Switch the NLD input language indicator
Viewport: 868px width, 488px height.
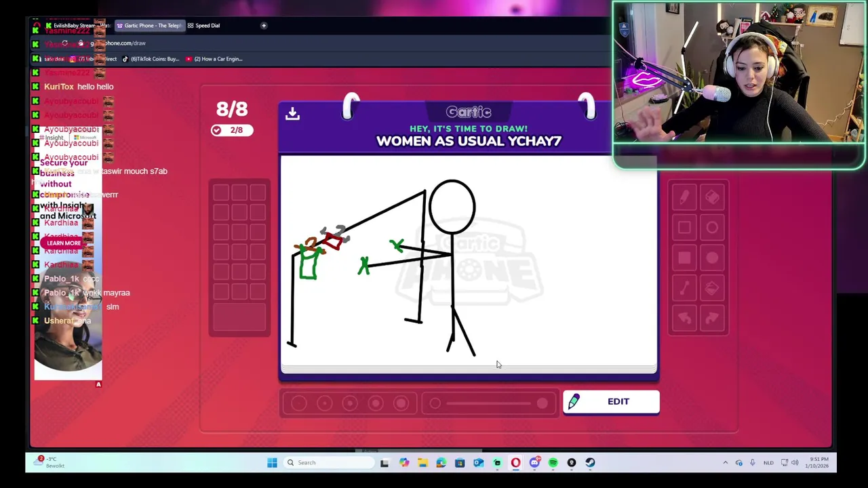[x=768, y=463]
